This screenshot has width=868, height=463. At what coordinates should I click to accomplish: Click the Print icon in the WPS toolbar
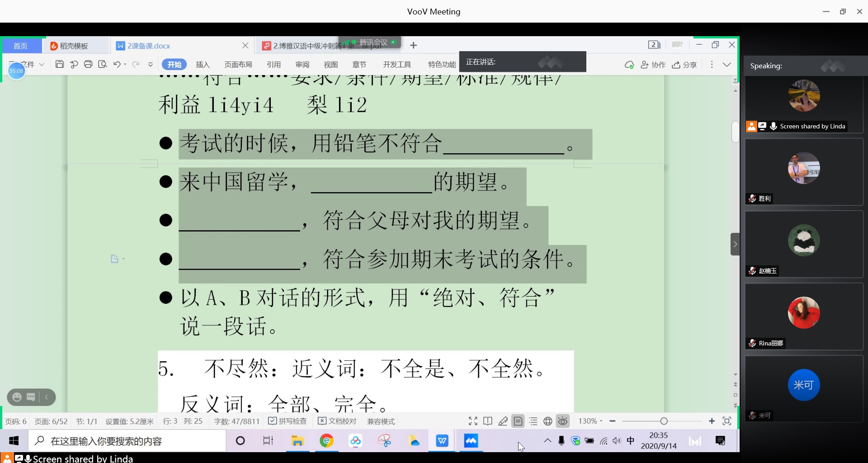88,64
